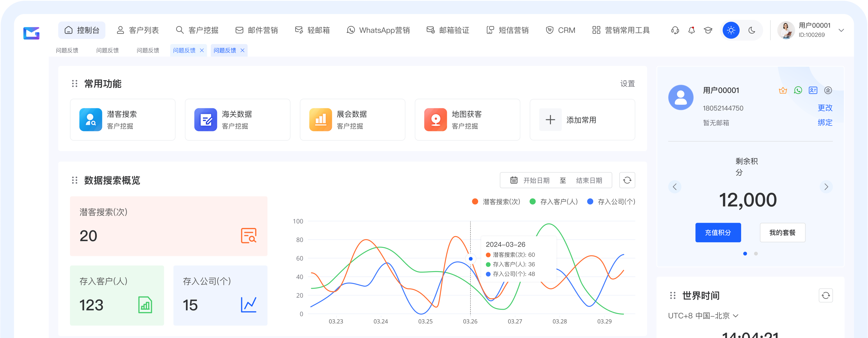Click the 03.28 axis label
This screenshot has width=868, height=338.
560,321
